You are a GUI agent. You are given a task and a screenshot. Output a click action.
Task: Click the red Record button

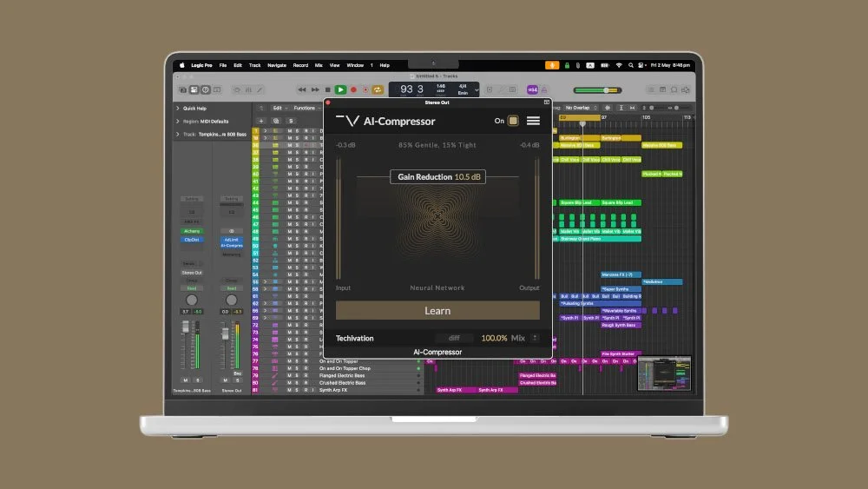point(354,89)
